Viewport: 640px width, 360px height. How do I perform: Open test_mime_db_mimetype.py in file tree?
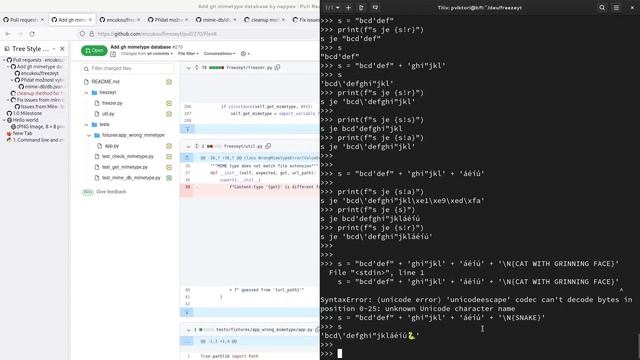[x=131, y=178]
